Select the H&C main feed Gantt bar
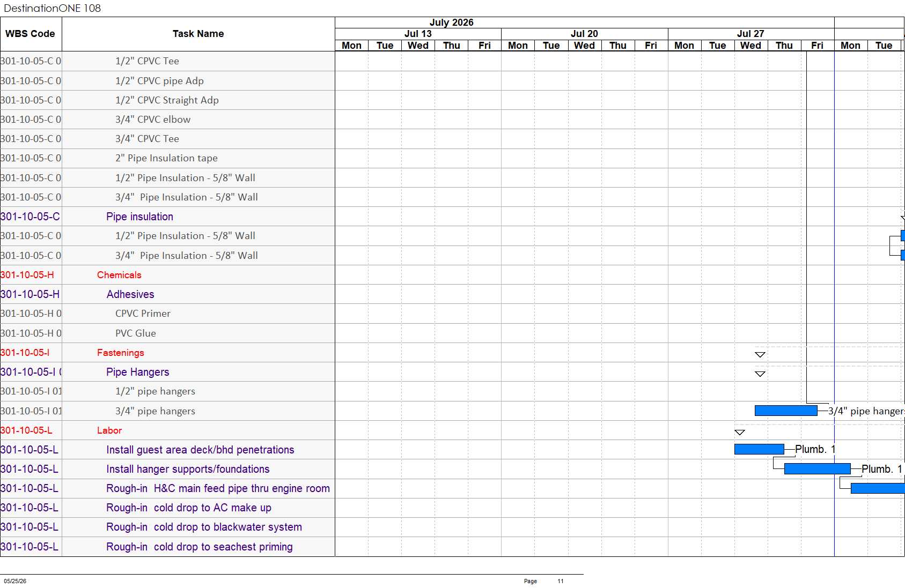This screenshot has height=588, width=905. pos(878,488)
